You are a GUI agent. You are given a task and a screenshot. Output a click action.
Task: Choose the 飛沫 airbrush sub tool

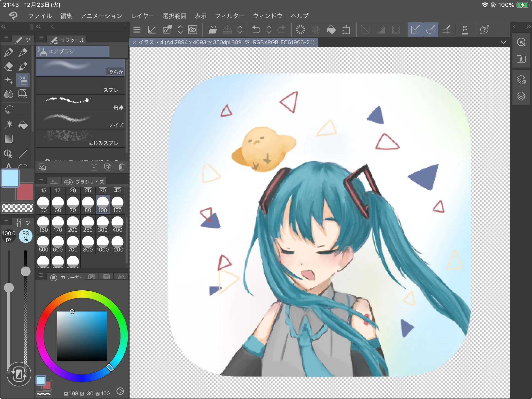click(80, 103)
